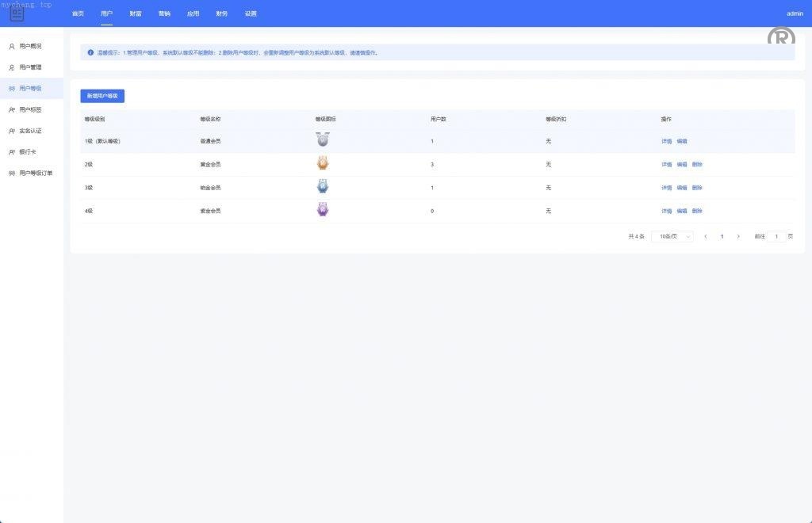
Task: Click the blue medal icon for 铂金会员
Action: point(322,187)
